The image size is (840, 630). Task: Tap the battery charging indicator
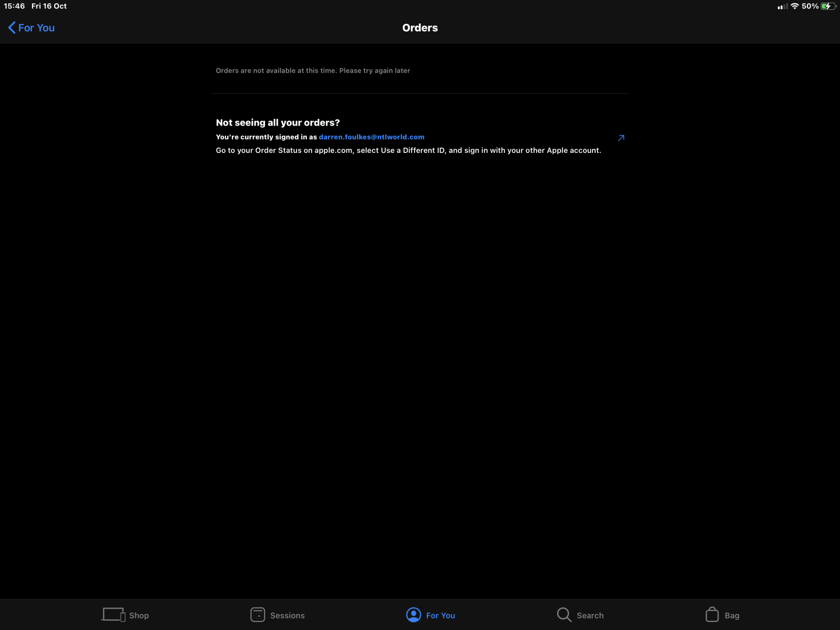pos(828,6)
